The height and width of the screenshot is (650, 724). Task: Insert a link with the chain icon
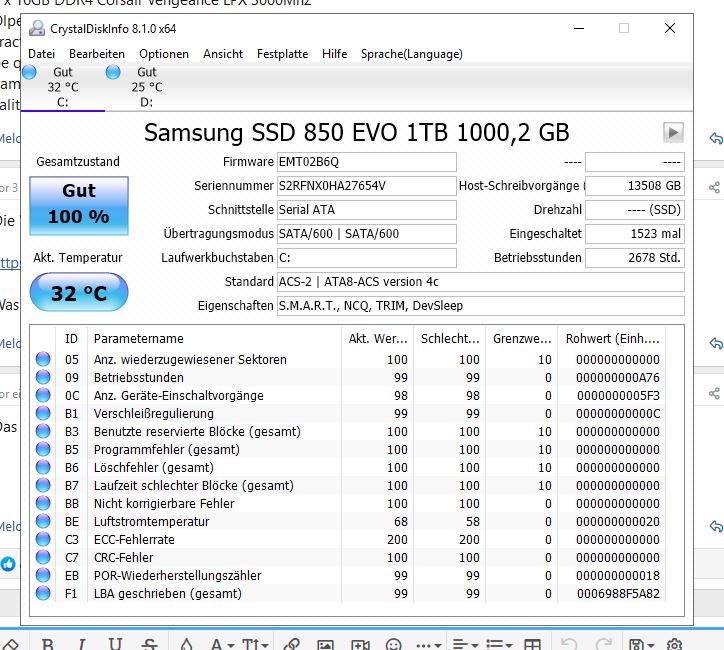click(292, 644)
